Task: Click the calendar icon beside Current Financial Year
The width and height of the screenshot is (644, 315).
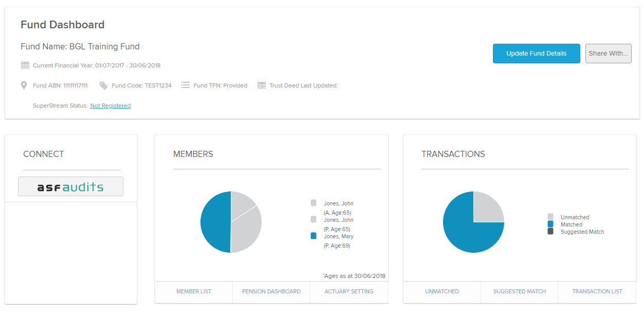Action: coord(25,65)
